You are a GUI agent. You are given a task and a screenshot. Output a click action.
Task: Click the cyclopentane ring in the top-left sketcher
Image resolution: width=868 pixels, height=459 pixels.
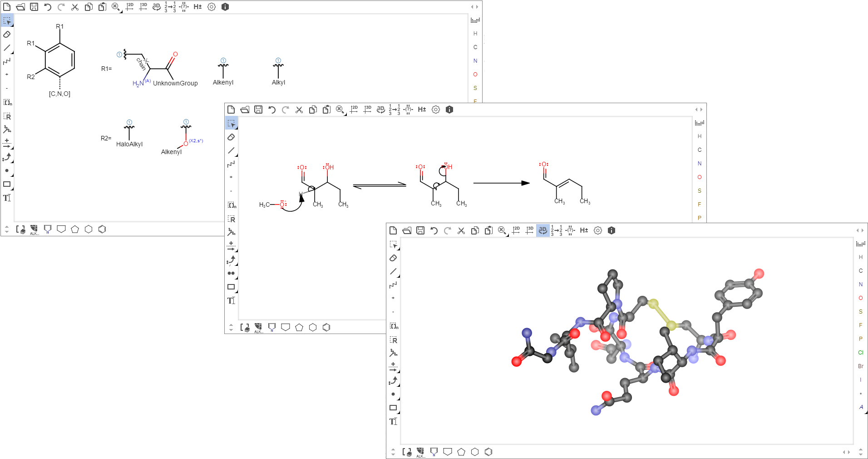pos(75,229)
